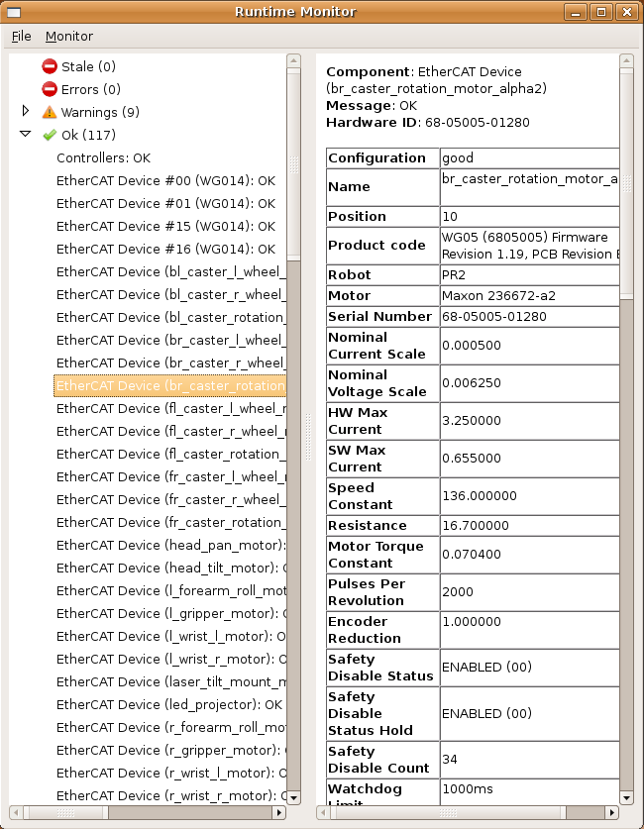Collapse the Ok (117) tree node

click(x=26, y=134)
